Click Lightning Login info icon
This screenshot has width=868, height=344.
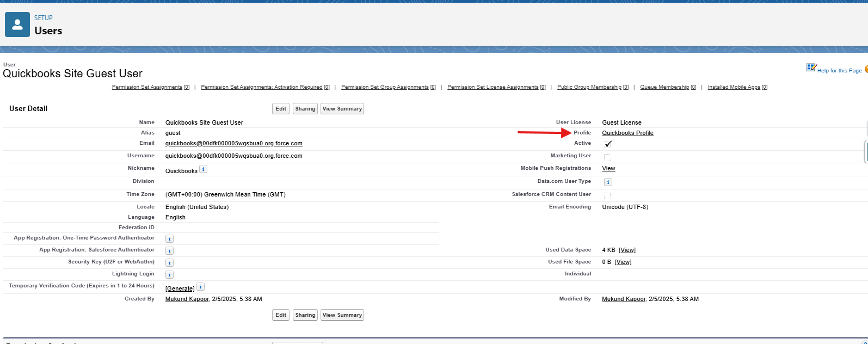point(169,275)
